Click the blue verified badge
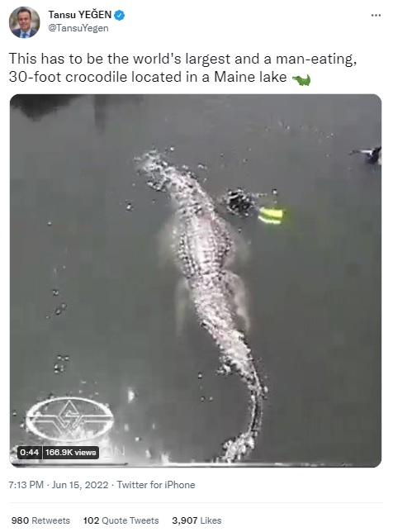Screen dimensions: 393x532 [120, 15]
